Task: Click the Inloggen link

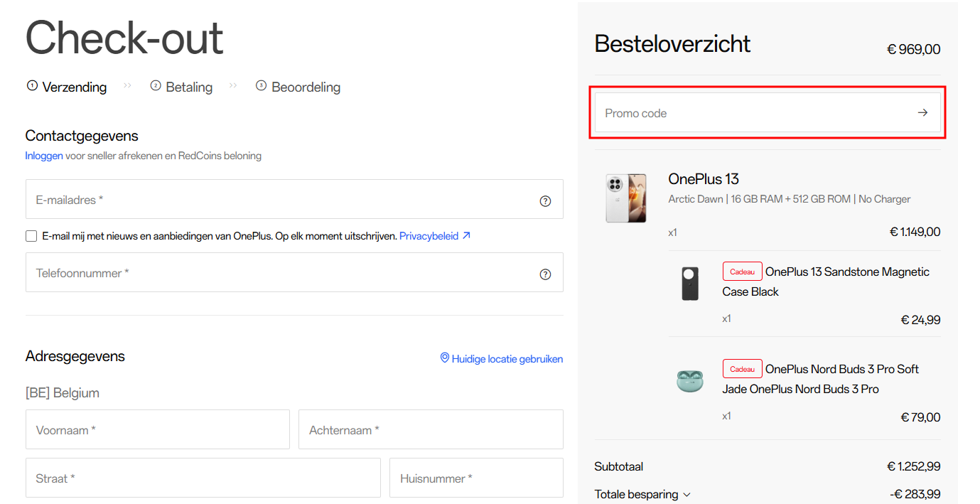Action: (44, 156)
